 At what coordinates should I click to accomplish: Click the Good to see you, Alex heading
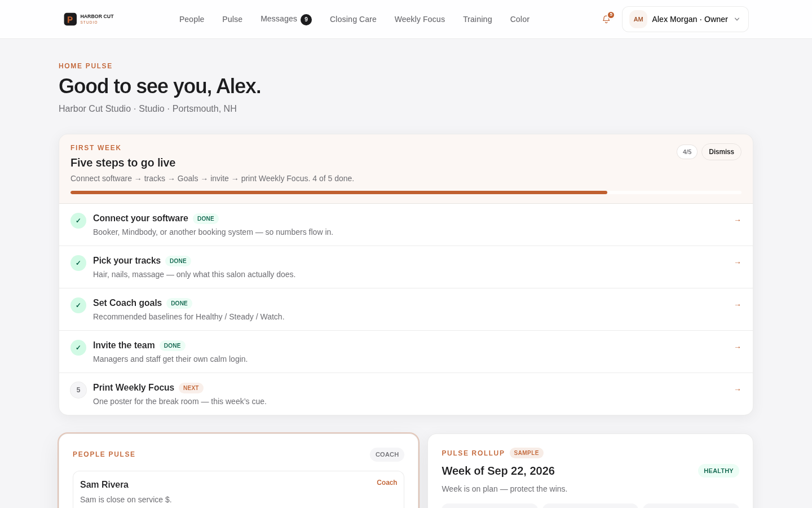(x=160, y=86)
